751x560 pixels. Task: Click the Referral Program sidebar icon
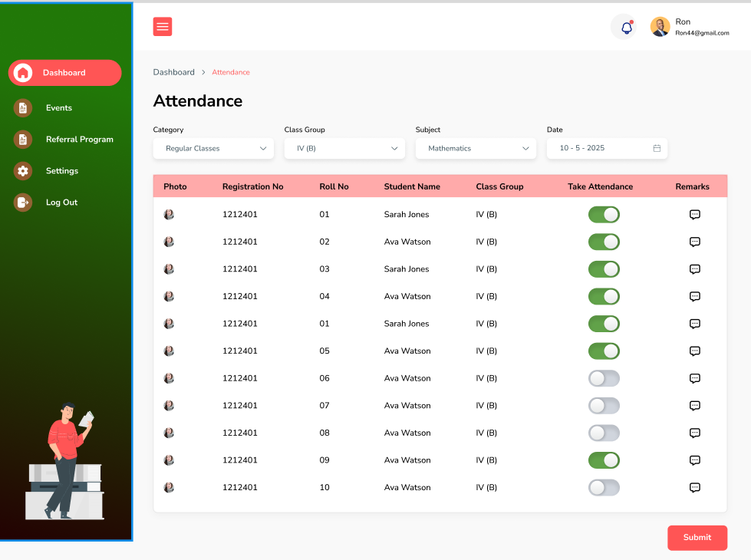[x=22, y=139]
